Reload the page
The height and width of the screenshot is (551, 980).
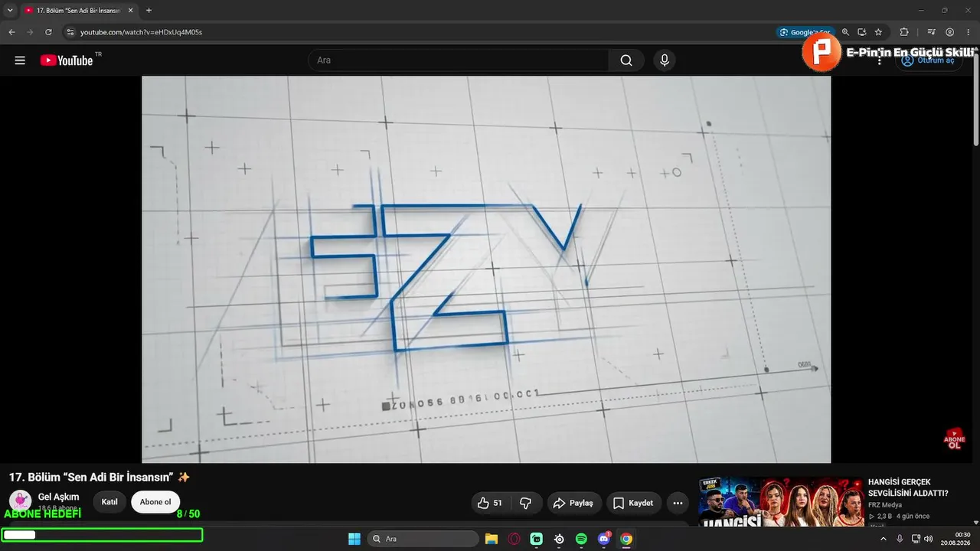point(48,32)
